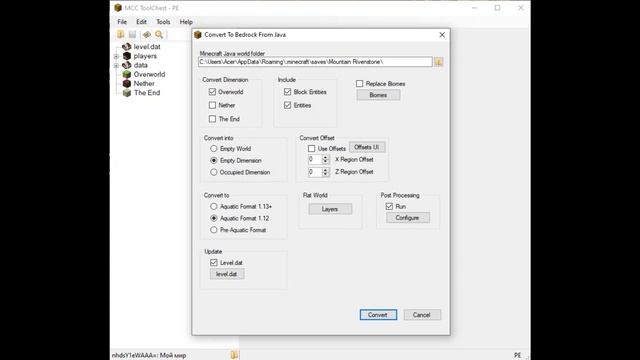
Task: Uncheck the Overworld dimension checkbox
Action: pyautogui.click(x=212, y=92)
